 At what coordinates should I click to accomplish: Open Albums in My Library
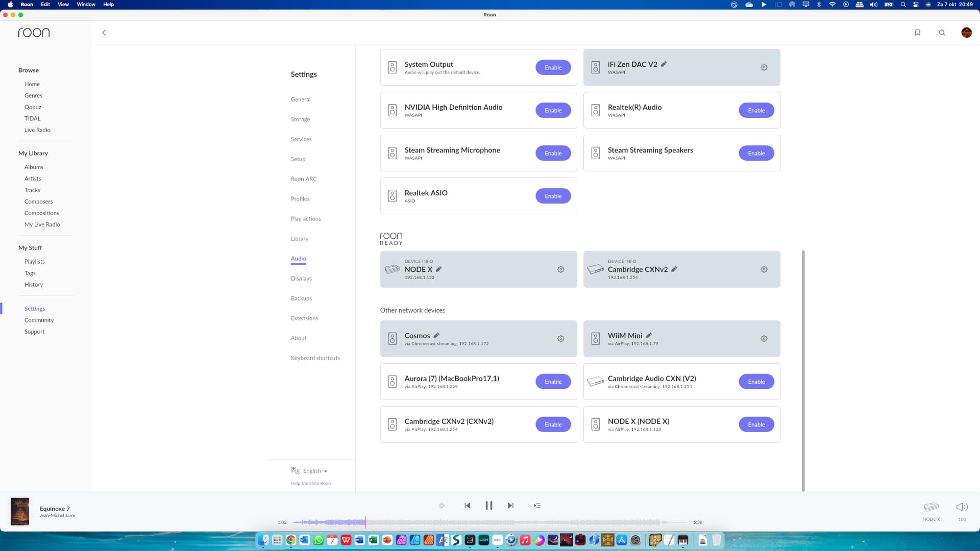click(34, 167)
